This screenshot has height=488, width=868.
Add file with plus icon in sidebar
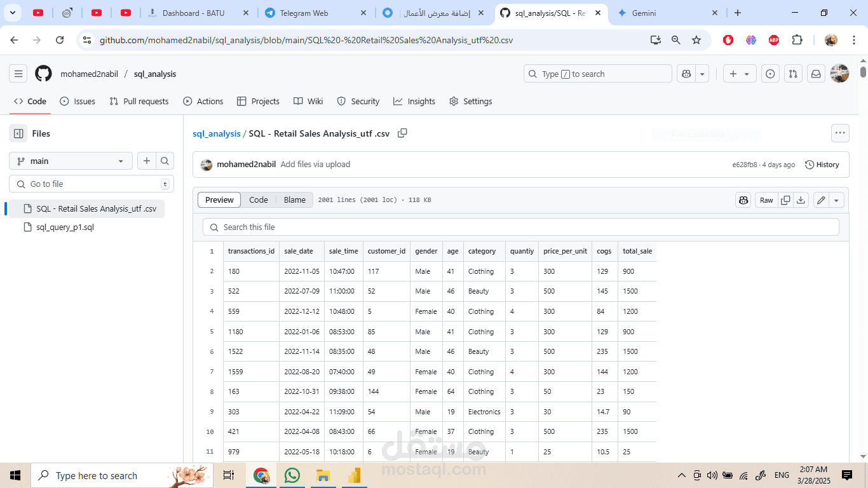[x=147, y=161]
